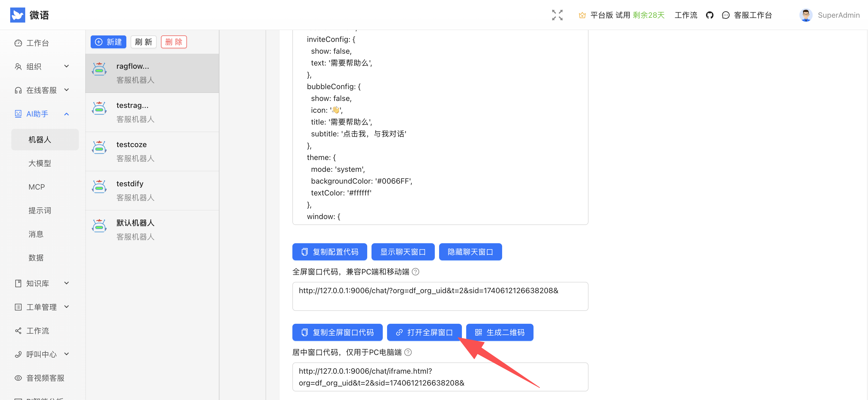The image size is (868, 400).
Task: Click the help icon next to 全屏窗口代码
Action: [x=415, y=271]
